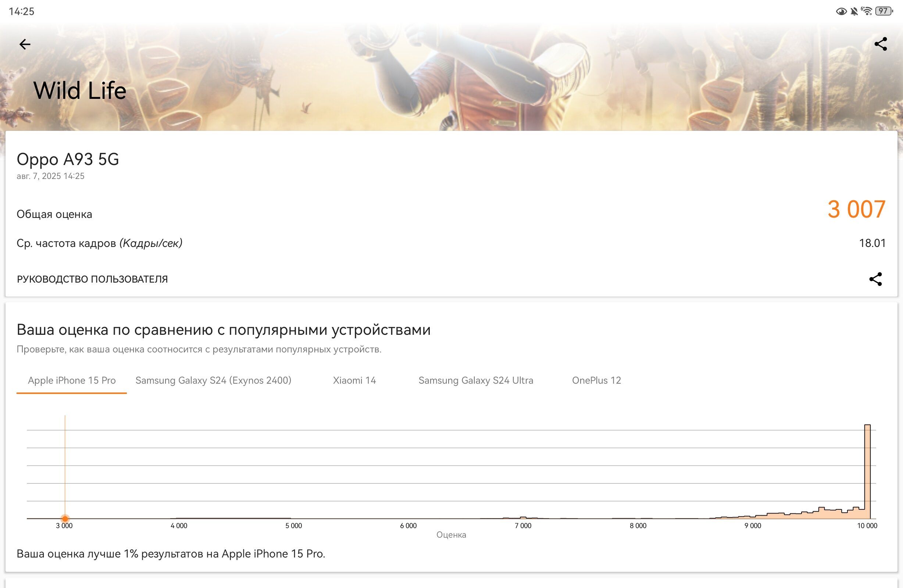Tap the 18.01 frame rate value
This screenshot has width=903, height=588.
coord(872,243)
